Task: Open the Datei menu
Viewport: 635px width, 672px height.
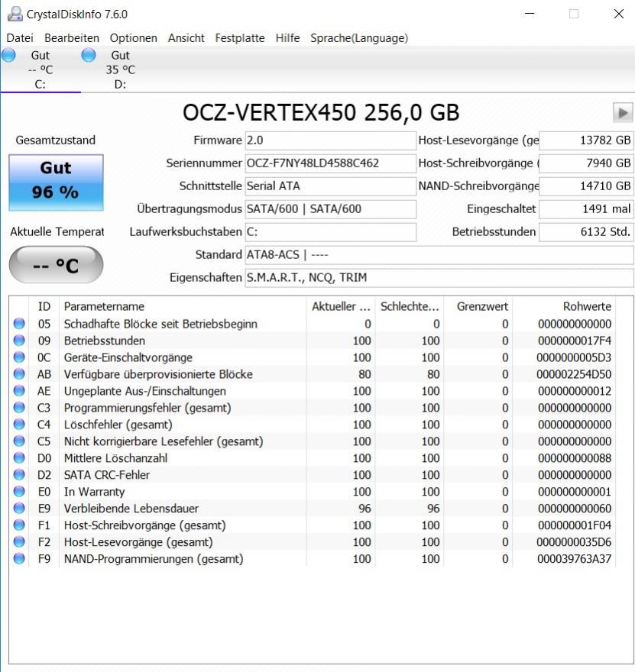Action: tap(20, 38)
